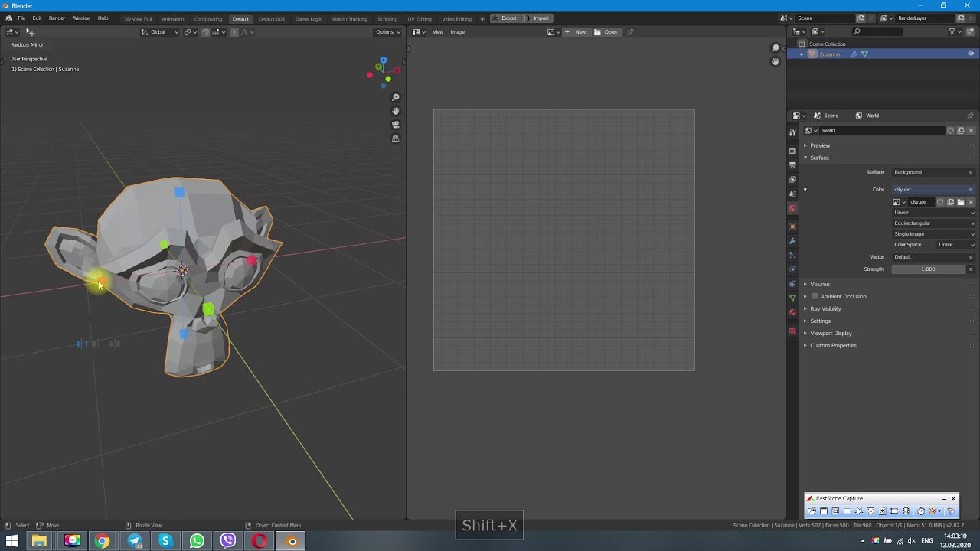Click the Blender logo menu icon
This screenshot has height=551, width=980.
coord(8,18)
